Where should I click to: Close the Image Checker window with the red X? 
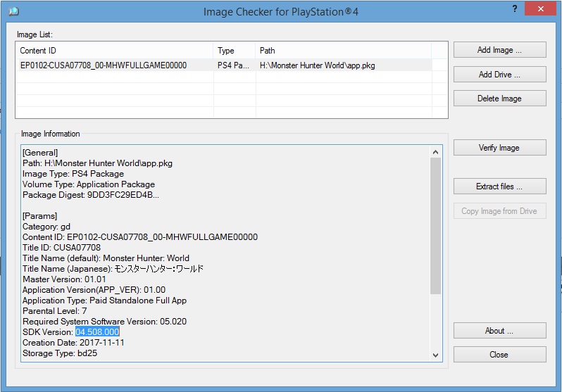click(542, 8)
